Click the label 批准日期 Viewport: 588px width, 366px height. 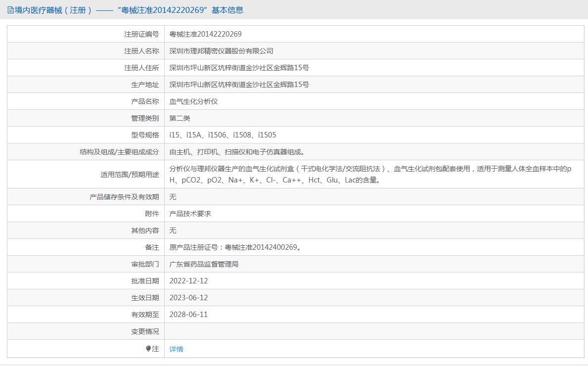[145, 281]
